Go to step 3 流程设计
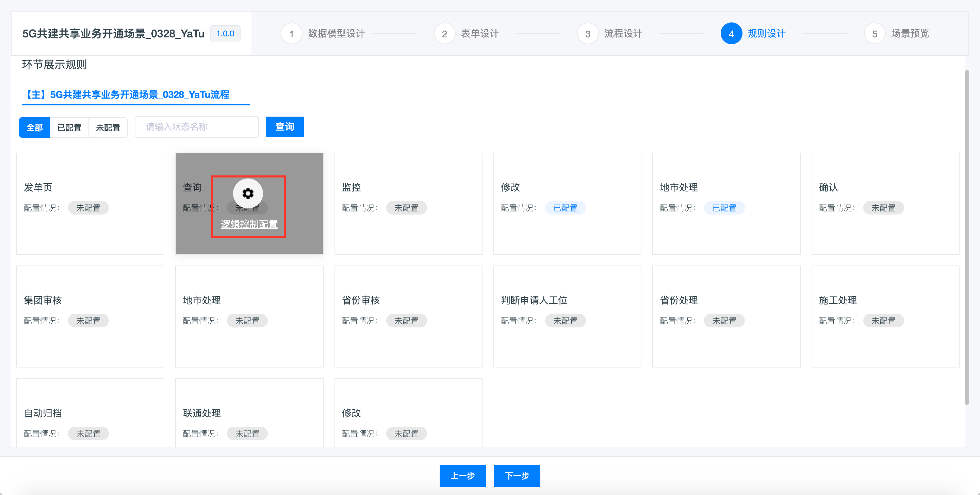The height and width of the screenshot is (495, 980). point(610,33)
